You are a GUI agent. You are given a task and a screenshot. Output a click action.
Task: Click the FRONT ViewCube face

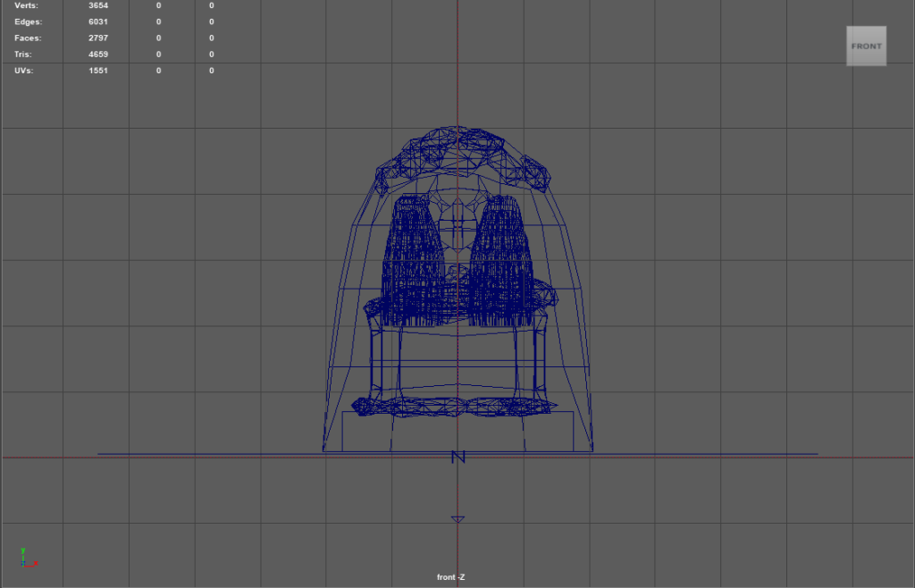[x=866, y=46]
